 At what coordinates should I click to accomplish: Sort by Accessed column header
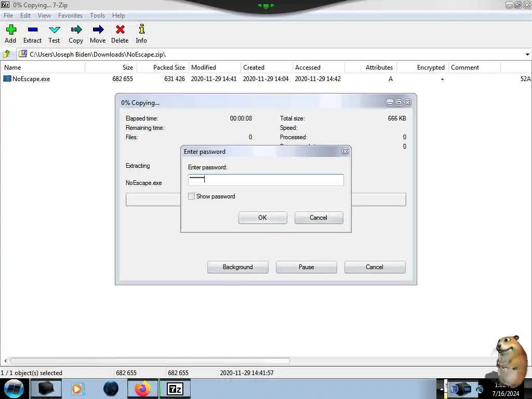(318, 68)
